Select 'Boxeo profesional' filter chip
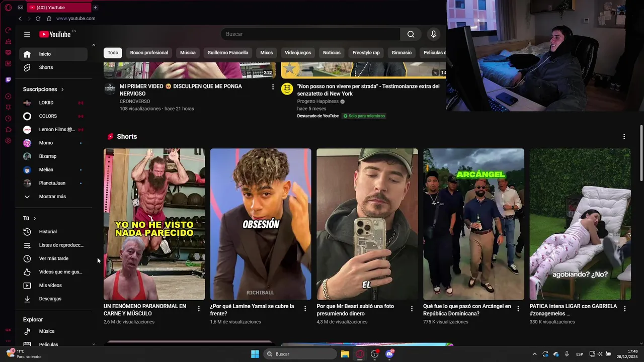The image size is (644, 362). point(149,53)
